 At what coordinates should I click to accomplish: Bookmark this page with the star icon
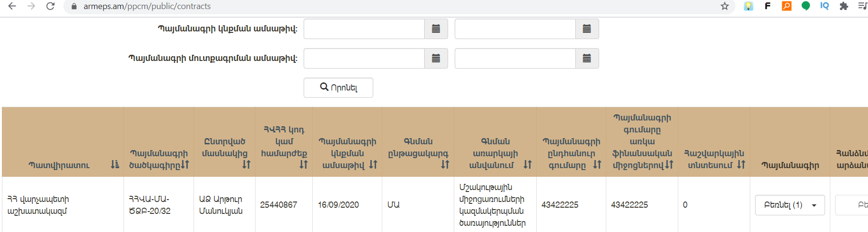click(725, 6)
